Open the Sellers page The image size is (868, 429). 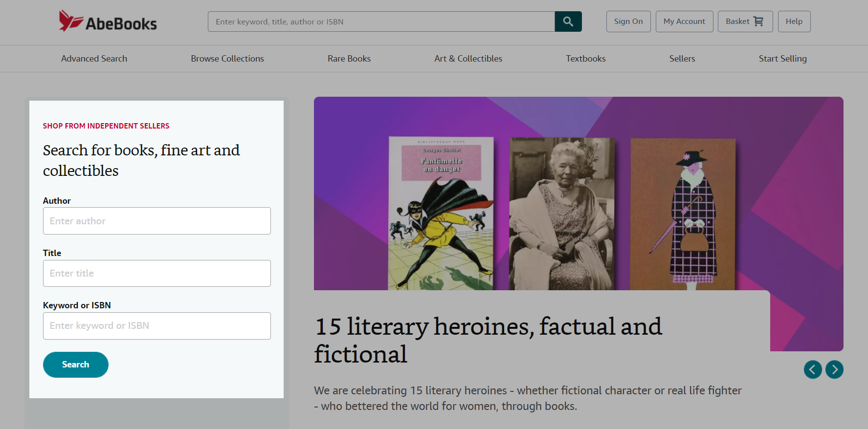tap(682, 59)
